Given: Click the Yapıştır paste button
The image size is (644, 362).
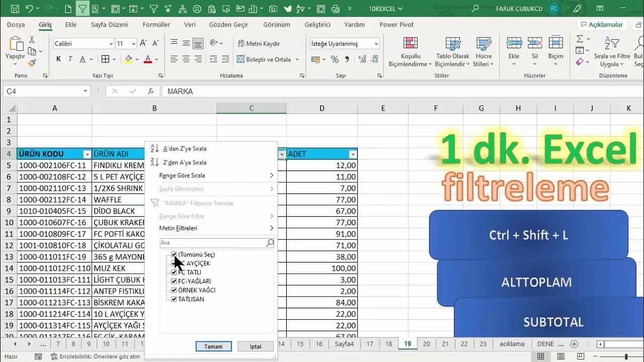Looking at the screenshot, I should (15, 50).
